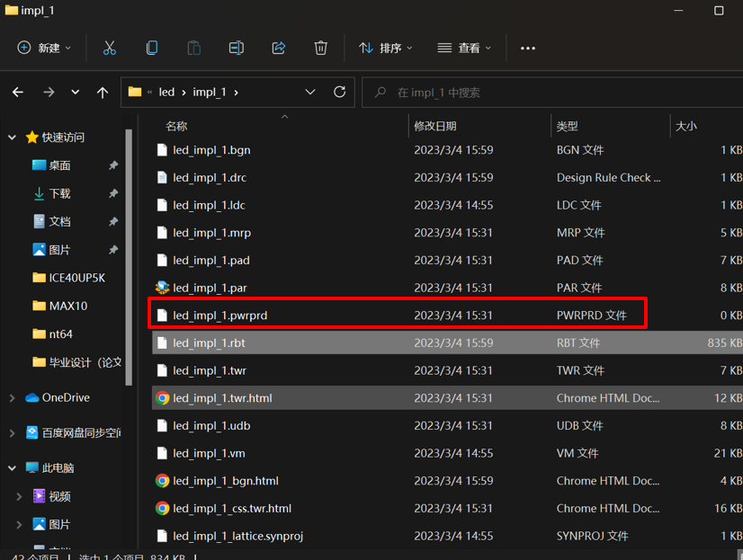The image size is (743, 560).
Task: Open the three-dot more options menu
Action: [x=528, y=49]
